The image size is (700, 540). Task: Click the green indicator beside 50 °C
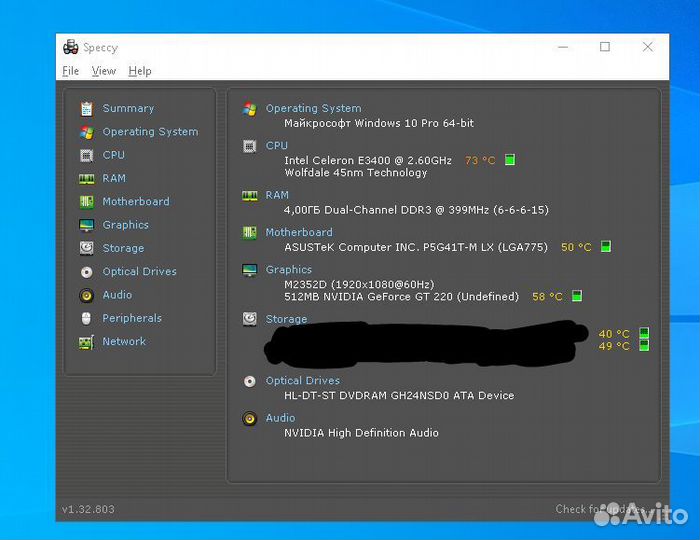[x=606, y=246]
